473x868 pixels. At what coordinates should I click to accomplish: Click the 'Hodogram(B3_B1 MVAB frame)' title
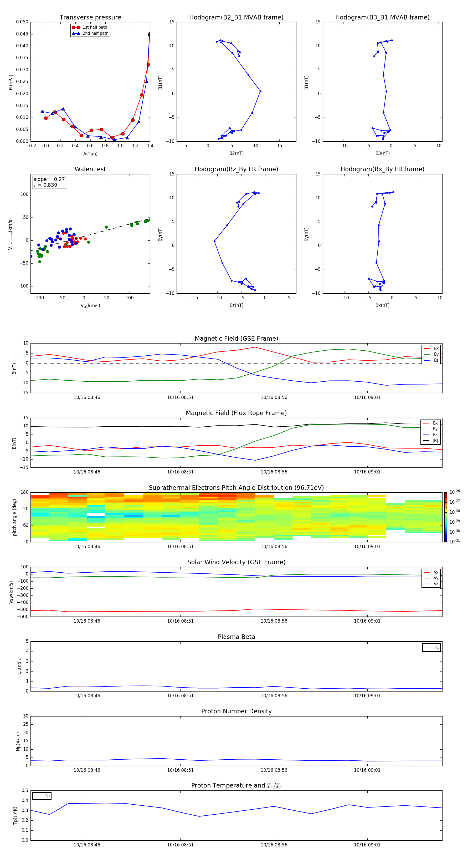pyautogui.click(x=382, y=18)
